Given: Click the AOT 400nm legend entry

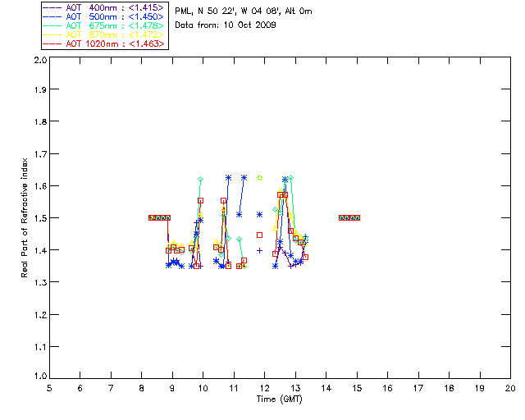Looking at the screenshot, I should pos(104,7).
